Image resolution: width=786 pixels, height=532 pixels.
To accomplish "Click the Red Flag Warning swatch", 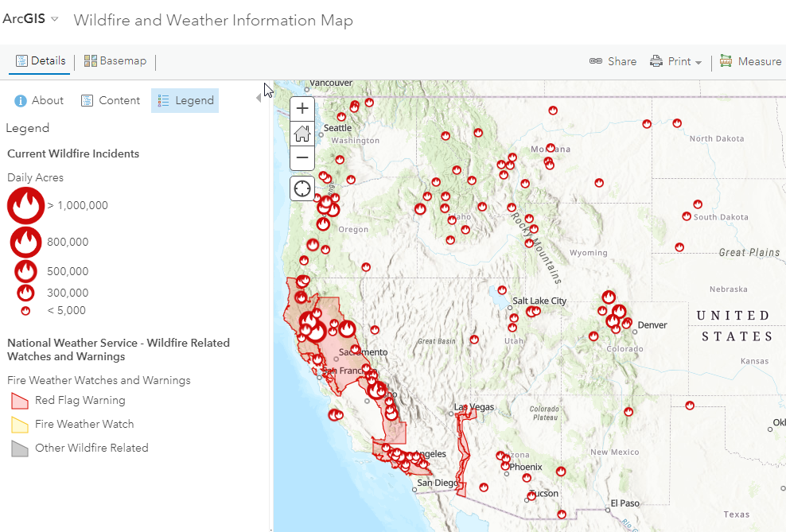I will [x=20, y=401].
